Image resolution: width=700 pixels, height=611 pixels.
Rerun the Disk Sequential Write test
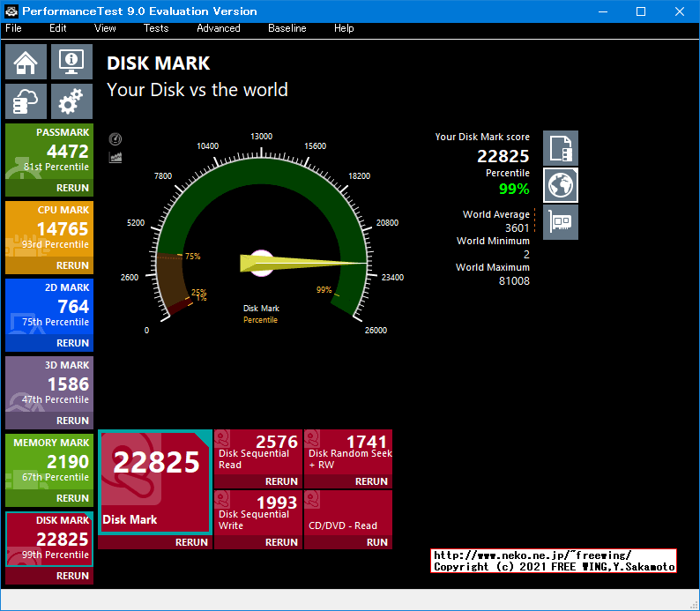(281, 542)
